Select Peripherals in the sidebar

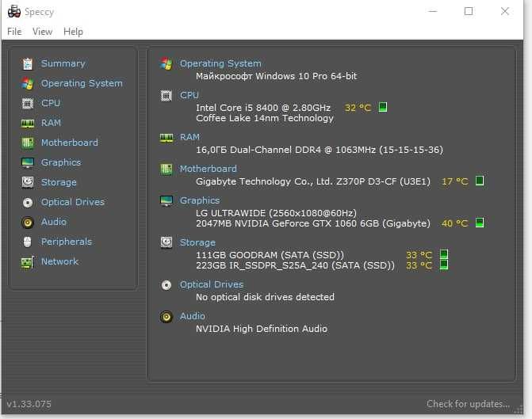coord(67,242)
